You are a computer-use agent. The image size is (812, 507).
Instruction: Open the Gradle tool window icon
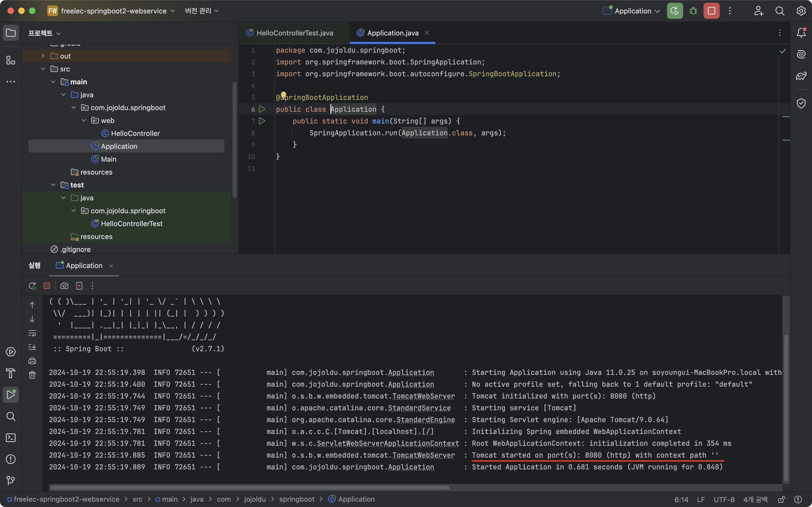click(x=801, y=76)
